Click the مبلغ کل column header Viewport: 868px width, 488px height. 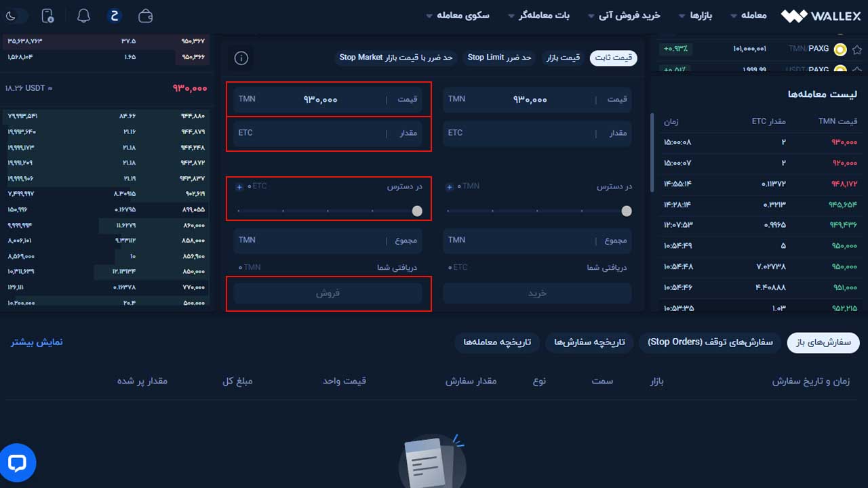(237, 381)
